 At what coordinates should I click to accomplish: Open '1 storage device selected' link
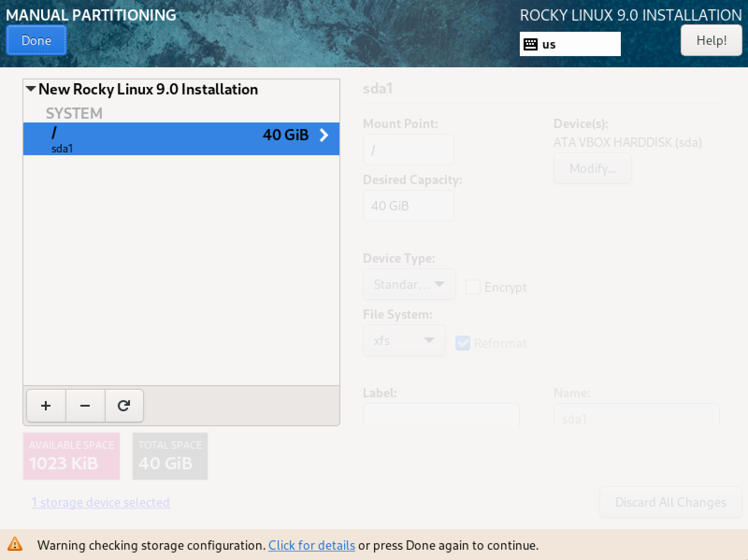click(x=101, y=503)
